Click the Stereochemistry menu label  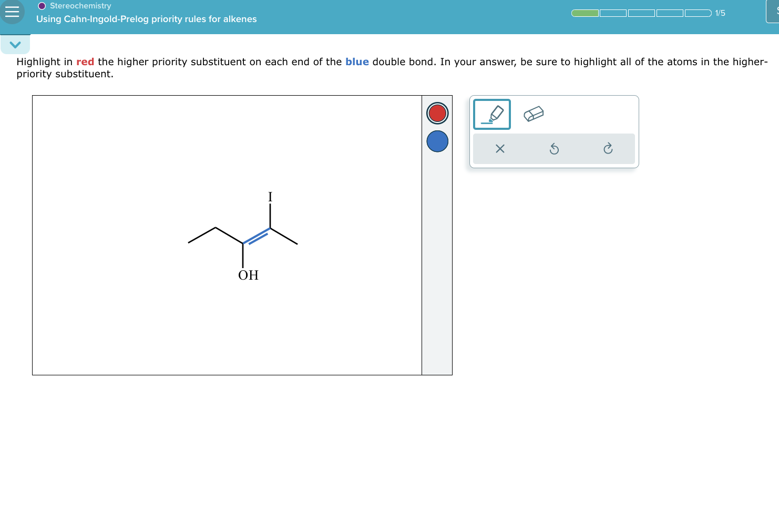tap(79, 6)
